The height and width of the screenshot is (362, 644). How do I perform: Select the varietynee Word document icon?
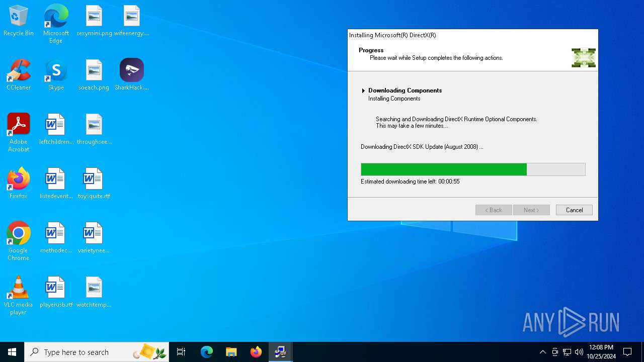(94, 238)
